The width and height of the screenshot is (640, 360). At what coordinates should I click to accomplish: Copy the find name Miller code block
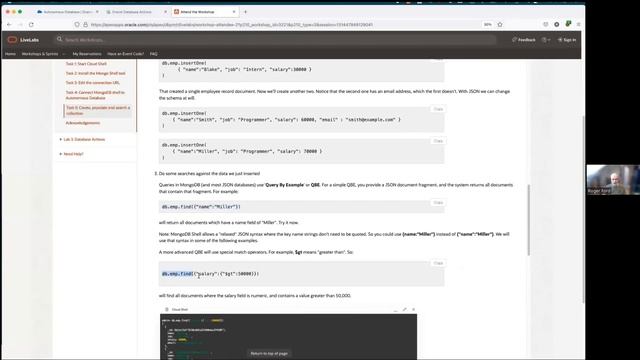coord(438,203)
